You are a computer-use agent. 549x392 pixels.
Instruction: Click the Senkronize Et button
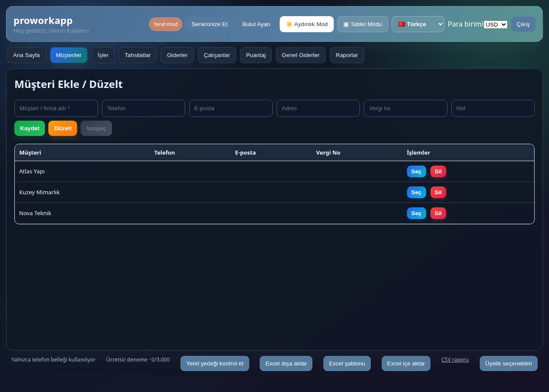(x=210, y=24)
